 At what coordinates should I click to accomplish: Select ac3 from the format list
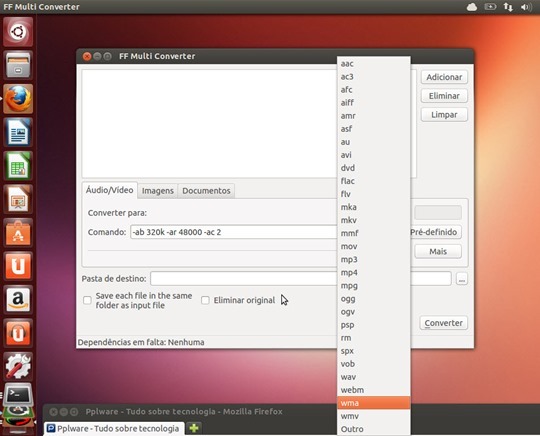tap(374, 77)
